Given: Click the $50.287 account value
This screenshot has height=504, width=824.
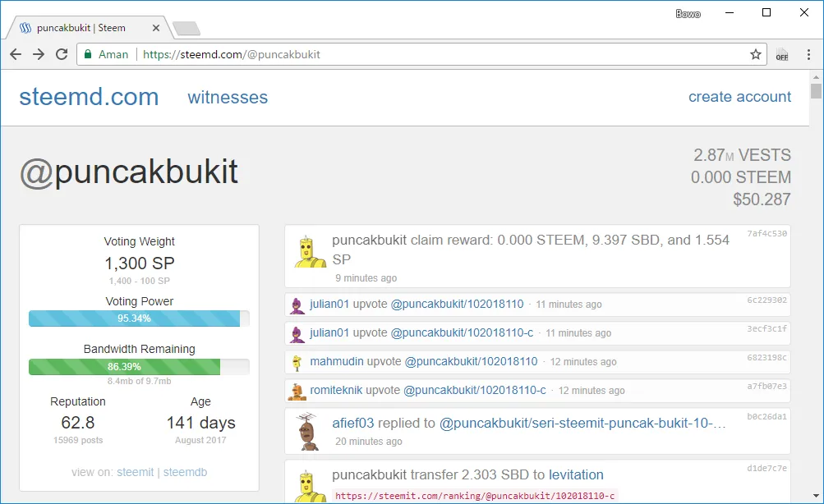Looking at the screenshot, I should [x=762, y=199].
